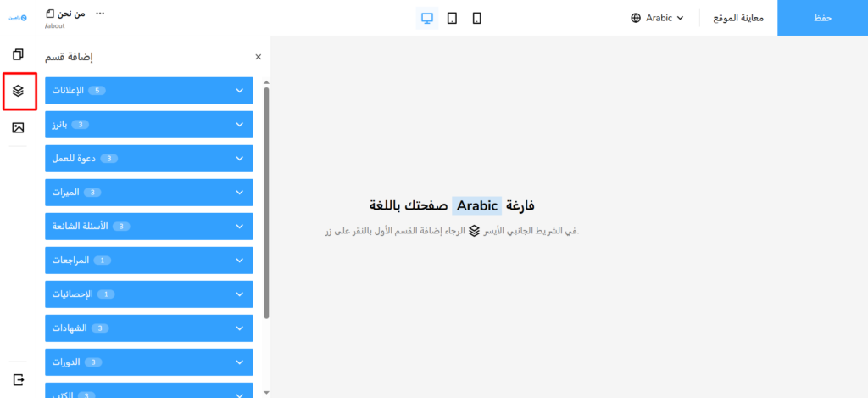Switch to desktop preview mode
Image resolution: width=868 pixels, height=398 pixels.
coord(427,18)
